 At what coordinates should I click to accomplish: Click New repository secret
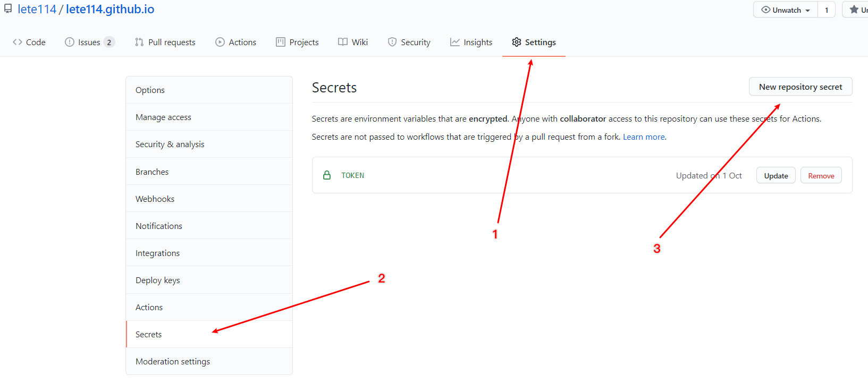click(x=800, y=87)
